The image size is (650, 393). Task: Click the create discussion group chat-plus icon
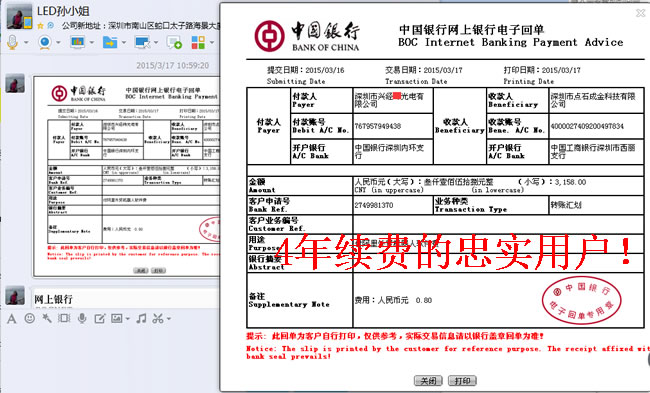[x=174, y=42]
